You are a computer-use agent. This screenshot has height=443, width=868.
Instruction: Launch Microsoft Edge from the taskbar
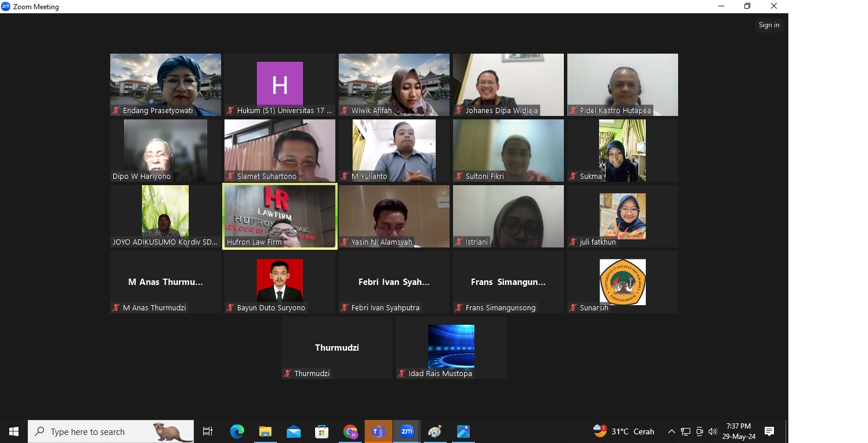[237, 431]
